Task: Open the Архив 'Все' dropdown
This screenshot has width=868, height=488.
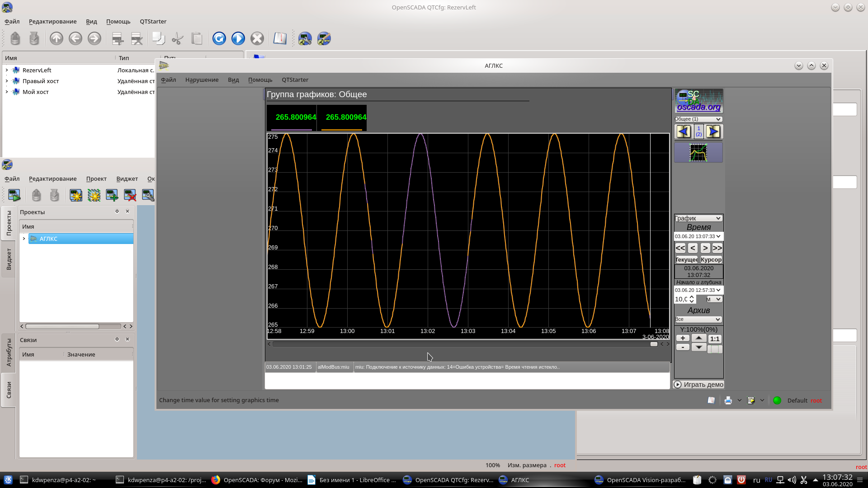Action: pyautogui.click(x=698, y=319)
